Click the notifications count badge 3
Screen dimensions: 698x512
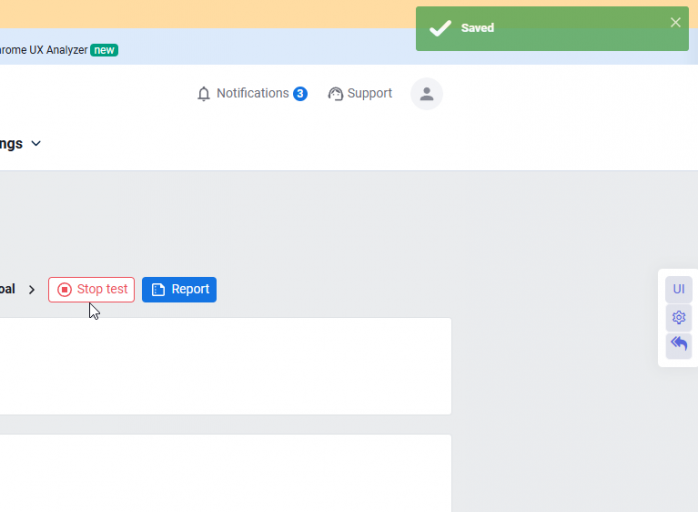tap(300, 93)
